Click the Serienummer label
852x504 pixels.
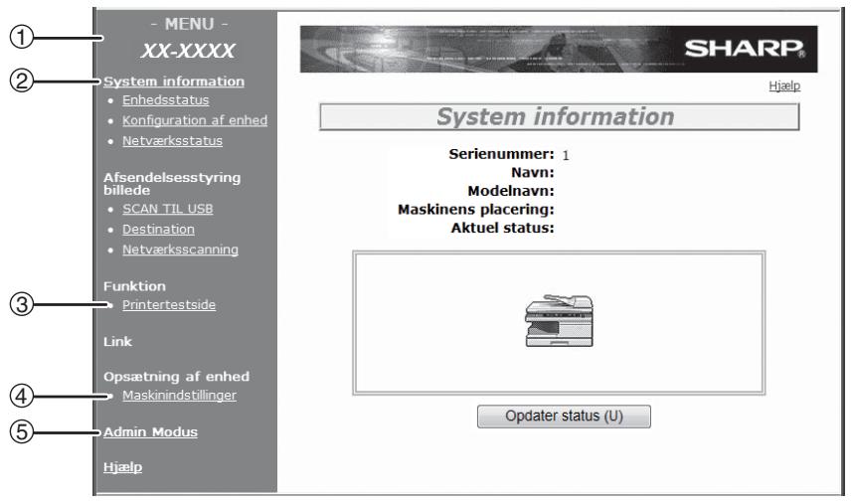(x=501, y=154)
